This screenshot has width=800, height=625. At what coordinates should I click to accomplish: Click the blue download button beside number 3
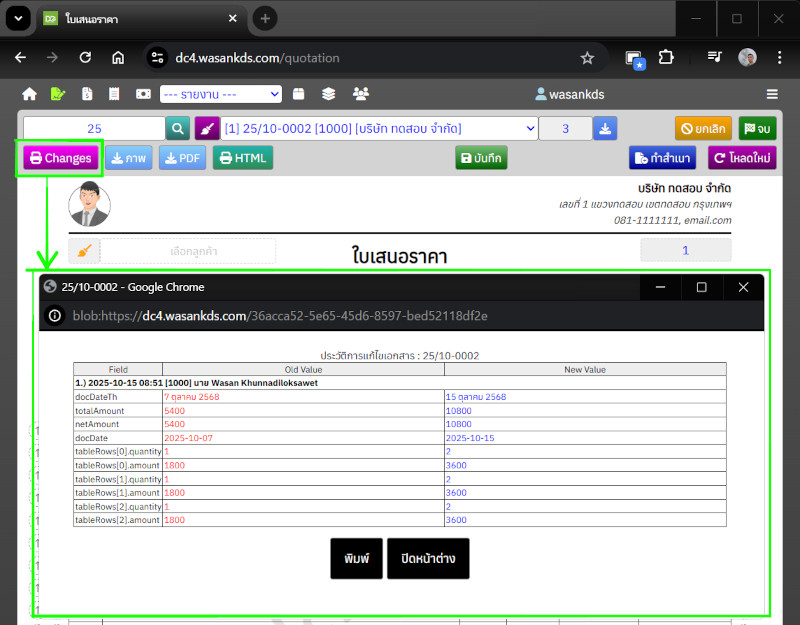pyautogui.click(x=605, y=128)
